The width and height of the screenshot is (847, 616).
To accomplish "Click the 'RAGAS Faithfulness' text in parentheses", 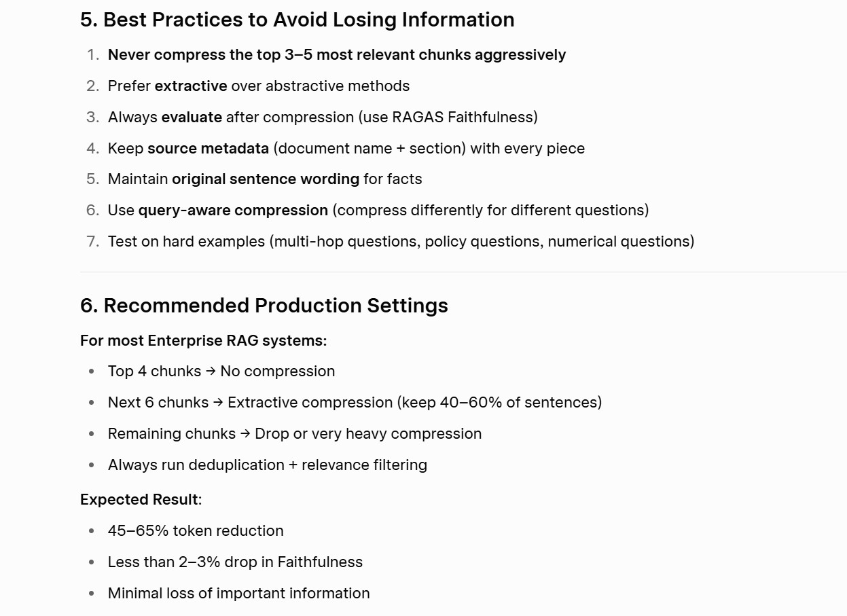I will [463, 117].
